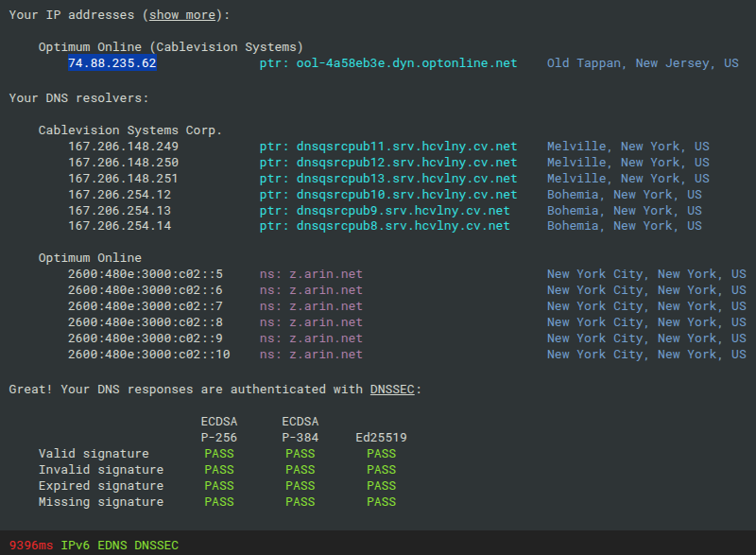Click PASS for Invalid signature P-384
This screenshot has height=555, width=756.
pyautogui.click(x=300, y=470)
